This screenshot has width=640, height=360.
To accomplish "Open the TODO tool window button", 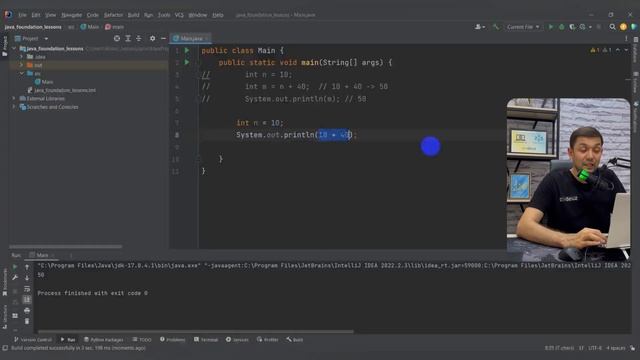I will tap(142, 340).
